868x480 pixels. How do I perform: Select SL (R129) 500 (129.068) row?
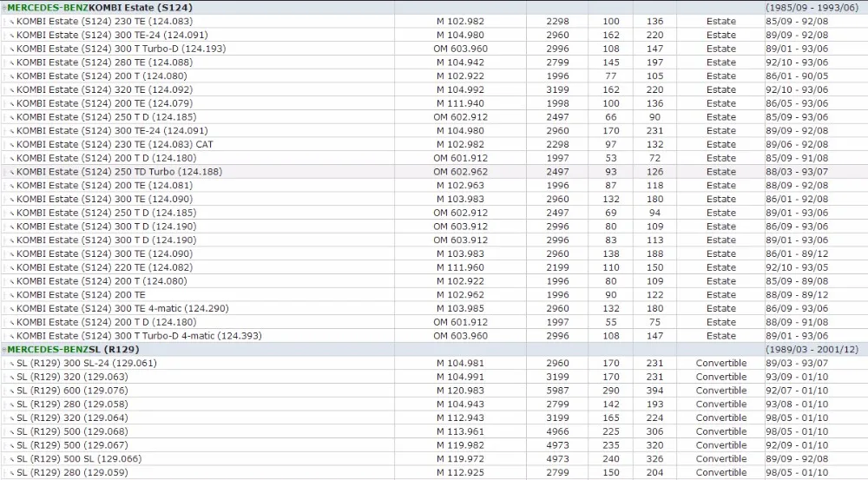[434, 431]
